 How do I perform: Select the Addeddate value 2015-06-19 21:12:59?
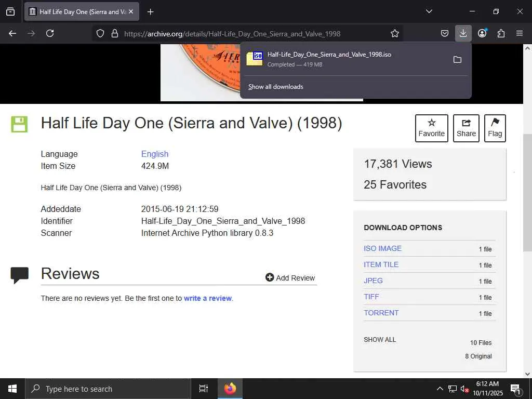click(180, 209)
